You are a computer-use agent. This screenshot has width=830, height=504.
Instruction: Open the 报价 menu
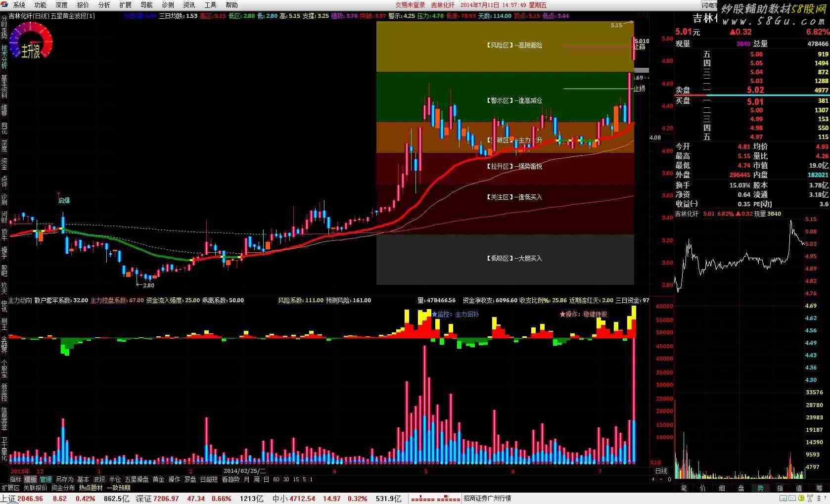[83, 5]
